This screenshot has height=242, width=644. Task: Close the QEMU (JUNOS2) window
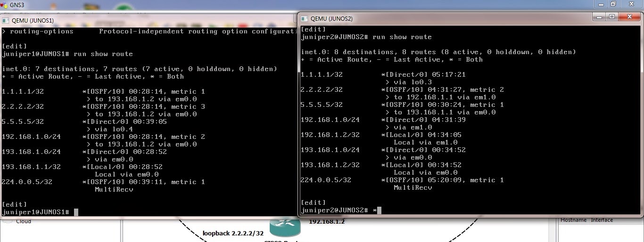pos(629,16)
